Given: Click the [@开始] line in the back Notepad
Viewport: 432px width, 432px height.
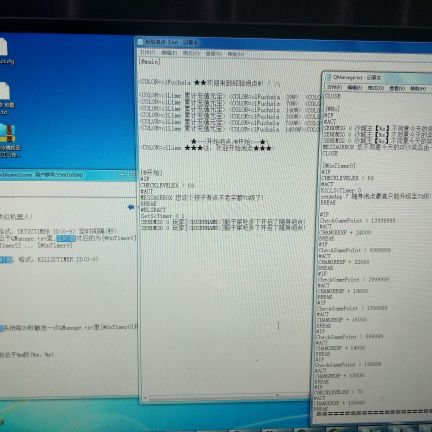Looking at the screenshot, I should [x=151, y=172].
